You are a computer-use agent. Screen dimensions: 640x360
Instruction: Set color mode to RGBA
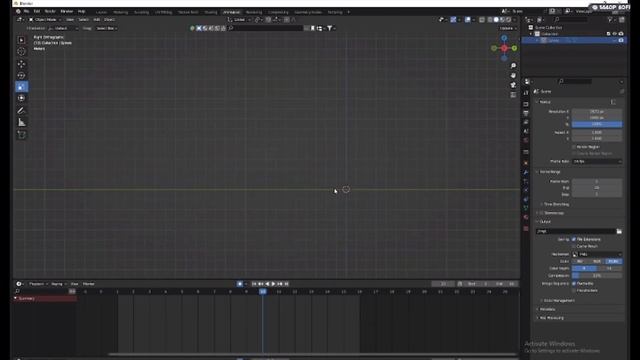[x=613, y=261]
